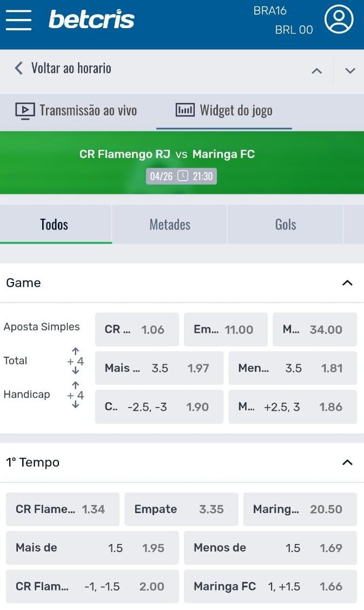
Task: Switch to the Gols tab
Action: [x=286, y=225]
